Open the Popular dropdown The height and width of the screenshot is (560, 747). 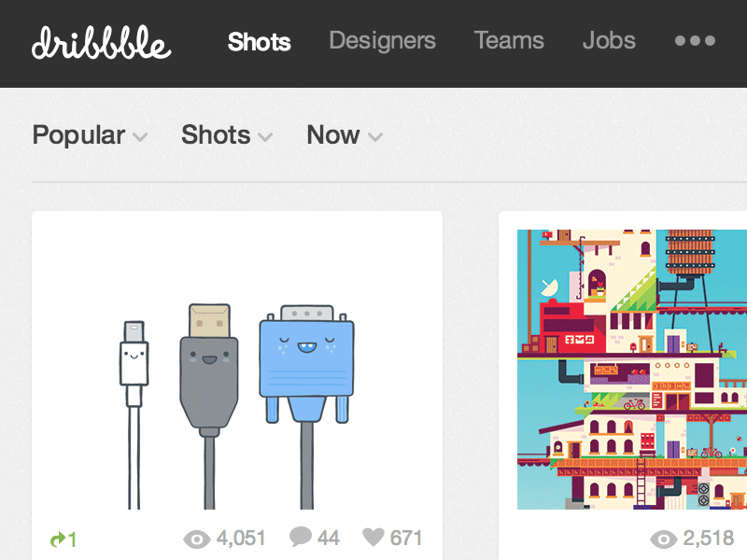[x=89, y=135]
